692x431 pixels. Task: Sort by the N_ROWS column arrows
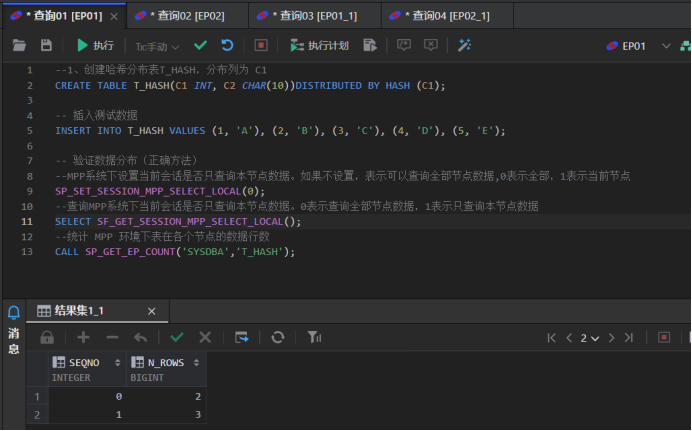196,363
